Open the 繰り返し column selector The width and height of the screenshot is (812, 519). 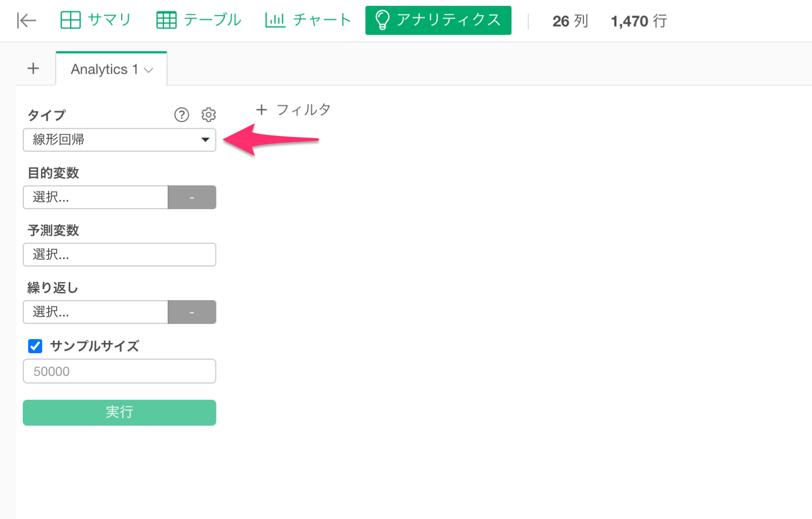coord(95,312)
